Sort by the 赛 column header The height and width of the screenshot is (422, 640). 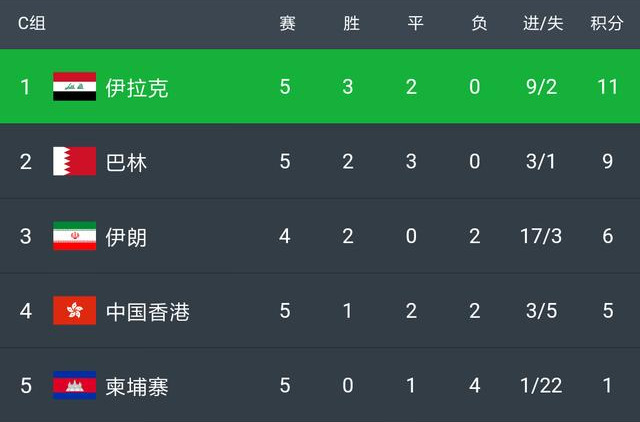coord(287,23)
